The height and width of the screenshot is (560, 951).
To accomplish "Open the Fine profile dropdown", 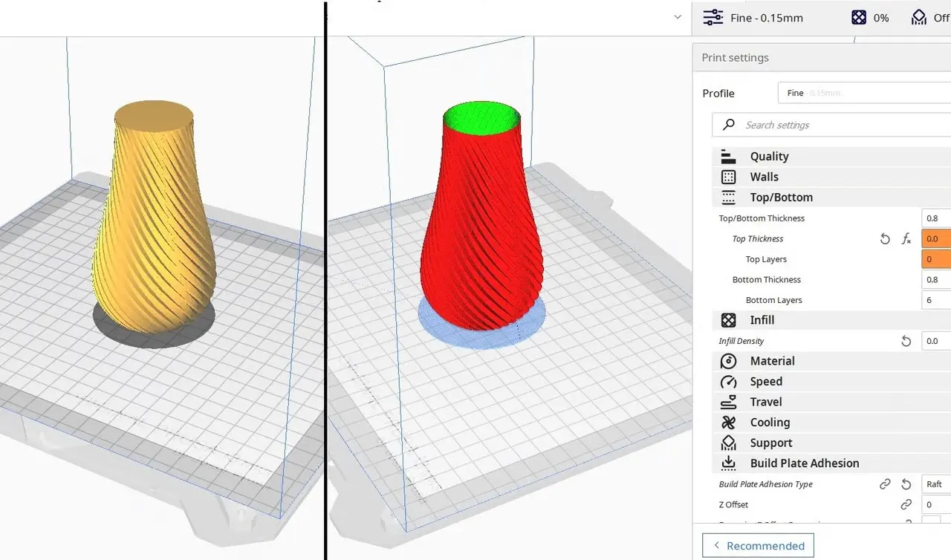I will [864, 93].
